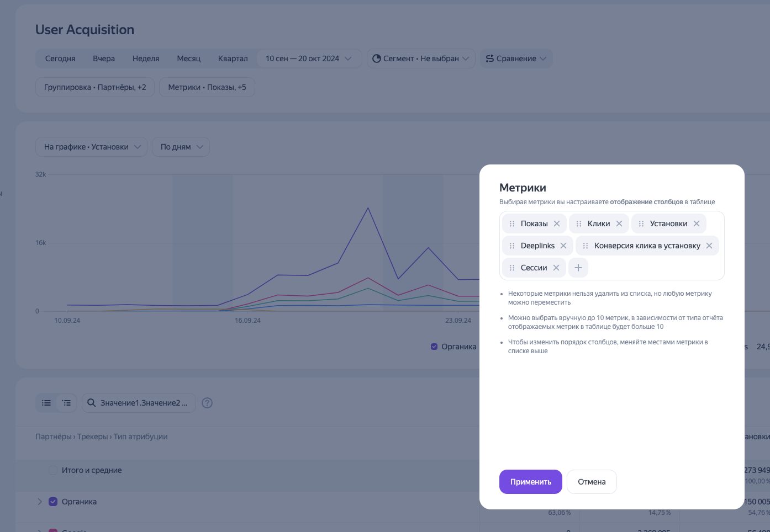Grab the drag handle of Конверсия клика в установку
The height and width of the screenshot is (532, 770).
[x=586, y=246]
